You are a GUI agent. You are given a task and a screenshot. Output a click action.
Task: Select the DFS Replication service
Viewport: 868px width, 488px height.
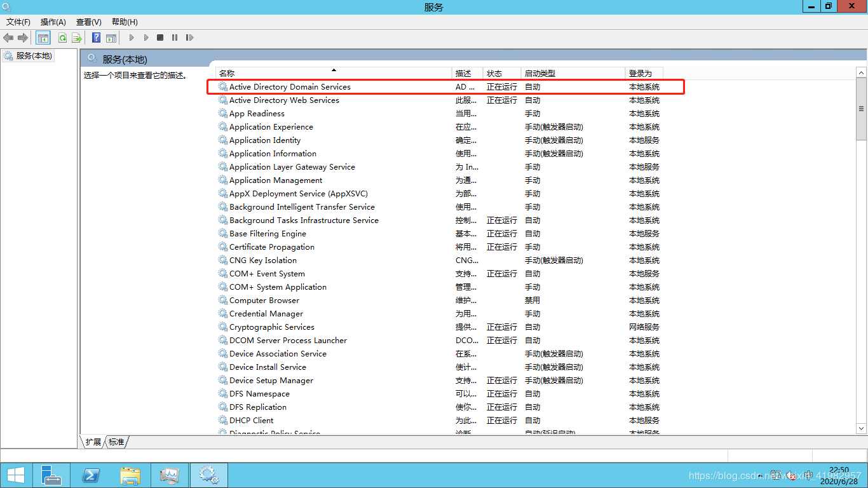pos(440,407)
